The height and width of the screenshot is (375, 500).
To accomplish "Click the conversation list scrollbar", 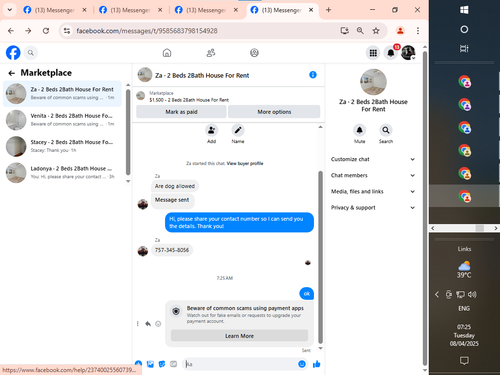I will click(128, 132).
